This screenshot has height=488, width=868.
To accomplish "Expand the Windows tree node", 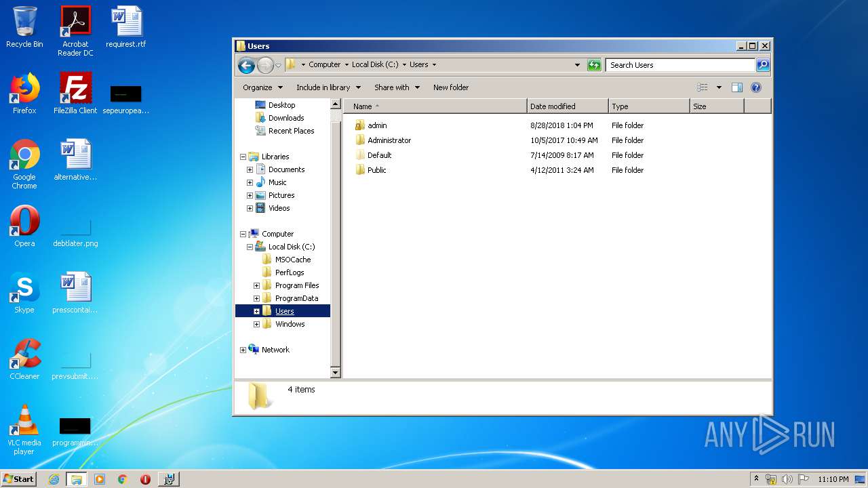I will [x=256, y=324].
